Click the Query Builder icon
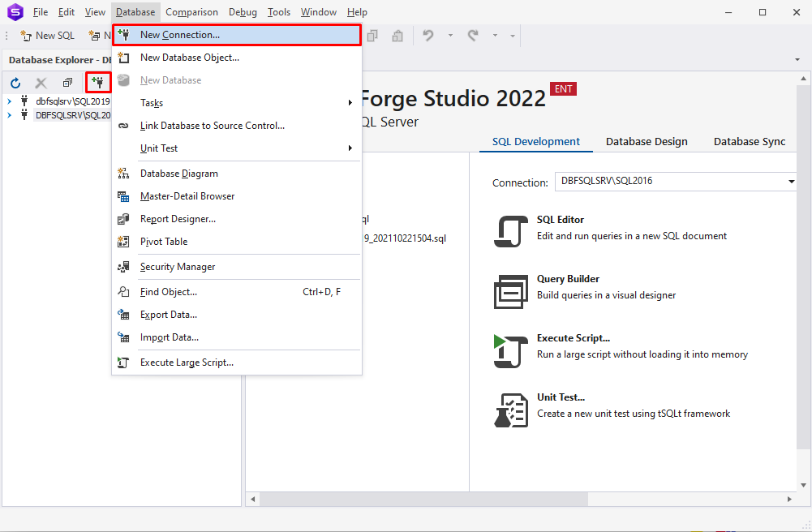Viewport: 812px width, 532px height. 511,291
